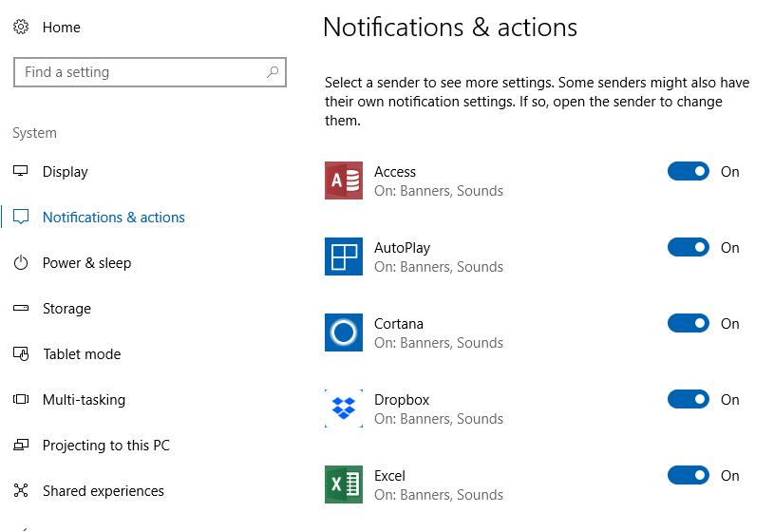This screenshot has height=532, width=774.
Task: Click the System section heading
Action: click(34, 133)
